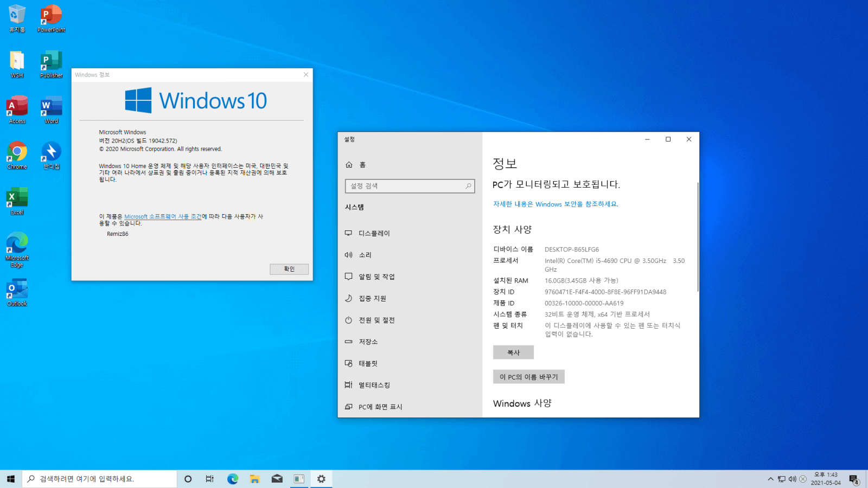
Task: Click Remiz86 user name text
Action: [118, 234]
